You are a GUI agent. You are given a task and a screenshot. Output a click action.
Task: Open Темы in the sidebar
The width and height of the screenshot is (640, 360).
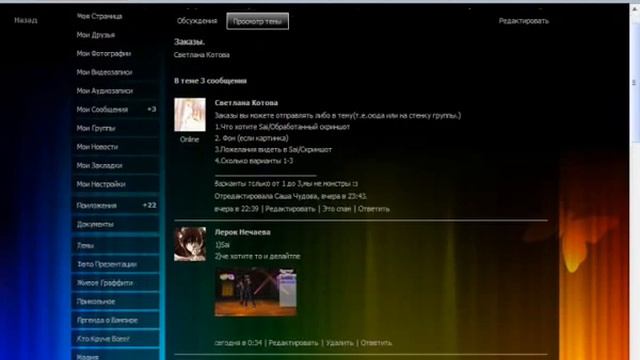click(85, 246)
